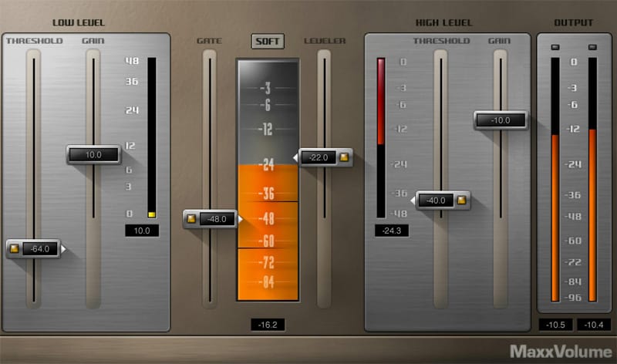Toggle the yellow LED on Gate handle
Viewport: 617px width, 364px height.
[x=191, y=219]
